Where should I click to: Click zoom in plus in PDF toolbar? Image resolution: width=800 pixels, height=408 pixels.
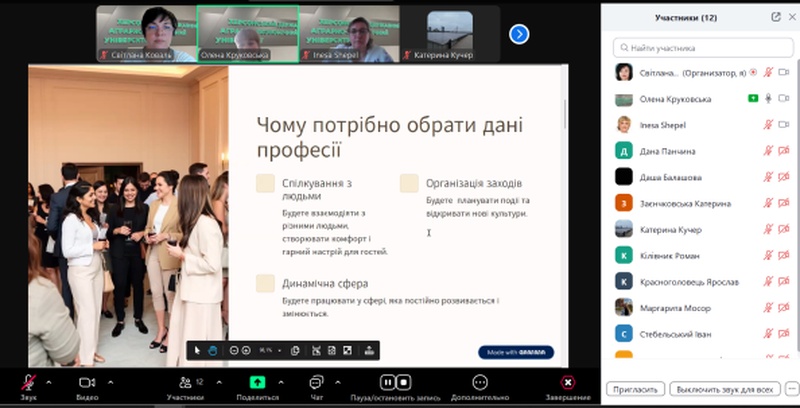pyautogui.click(x=246, y=350)
